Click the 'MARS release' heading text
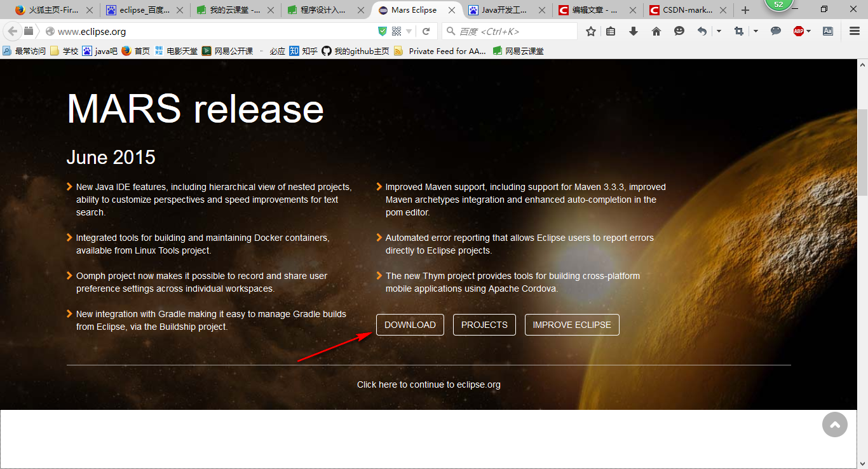This screenshot has height=469, width=868. 195,109
